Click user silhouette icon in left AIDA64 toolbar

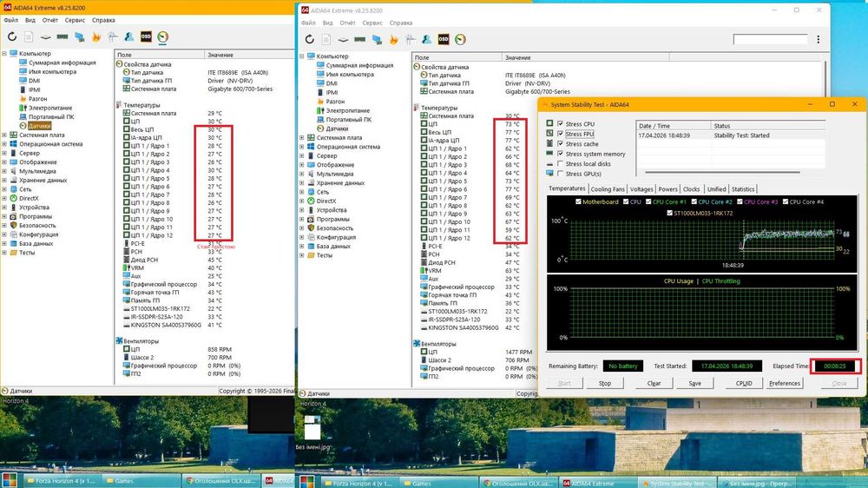point(129,37)
